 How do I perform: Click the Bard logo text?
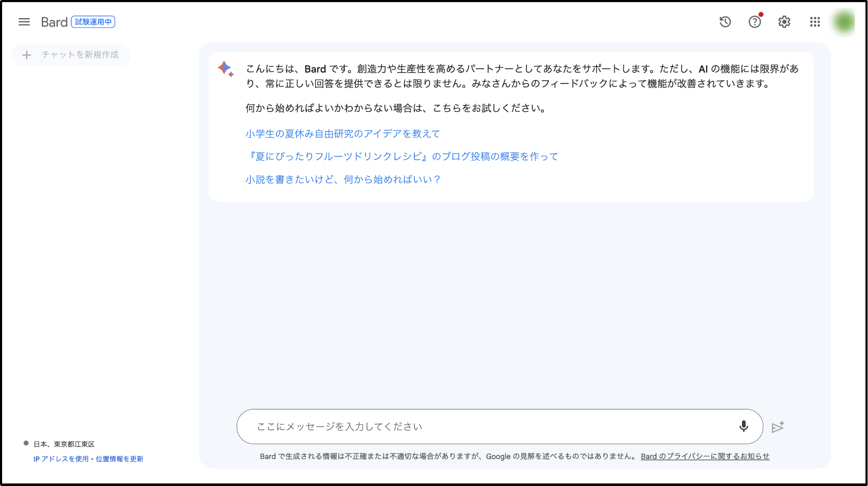(54, 22)
